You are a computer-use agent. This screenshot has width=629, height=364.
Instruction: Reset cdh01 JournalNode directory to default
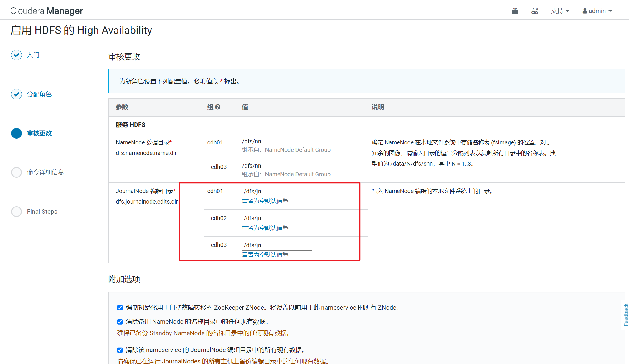pos(265,201)
